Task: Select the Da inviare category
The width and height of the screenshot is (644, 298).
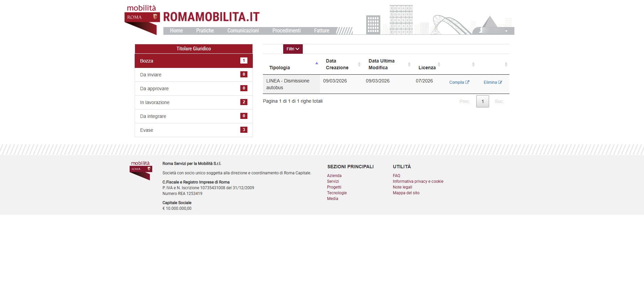Action: point(151,75)
